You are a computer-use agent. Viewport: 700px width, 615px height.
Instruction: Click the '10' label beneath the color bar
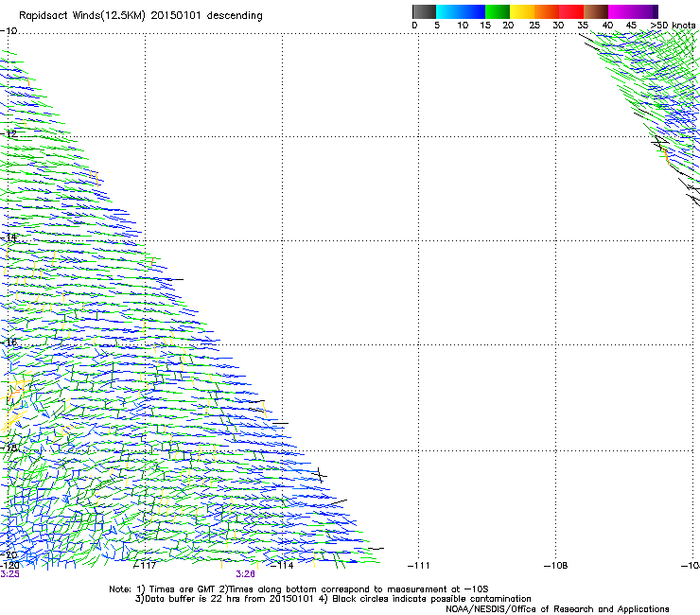[463, 26]
